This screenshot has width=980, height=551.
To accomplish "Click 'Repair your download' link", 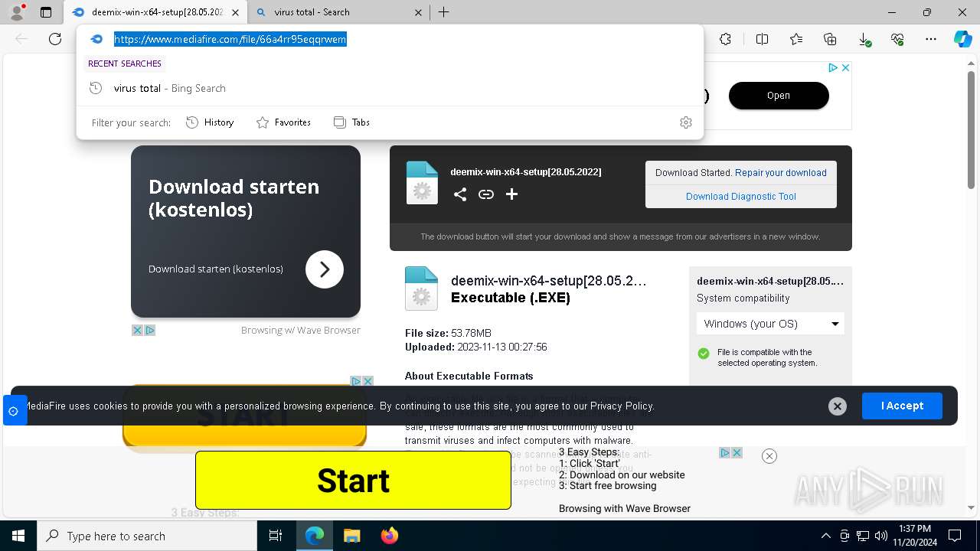I will [781, 173].
